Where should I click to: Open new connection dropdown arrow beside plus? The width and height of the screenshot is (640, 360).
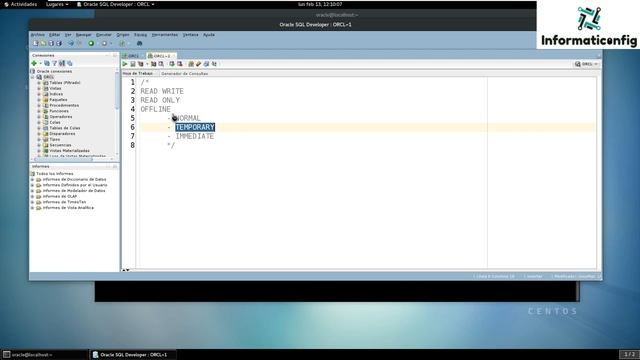tap(40, 64)
